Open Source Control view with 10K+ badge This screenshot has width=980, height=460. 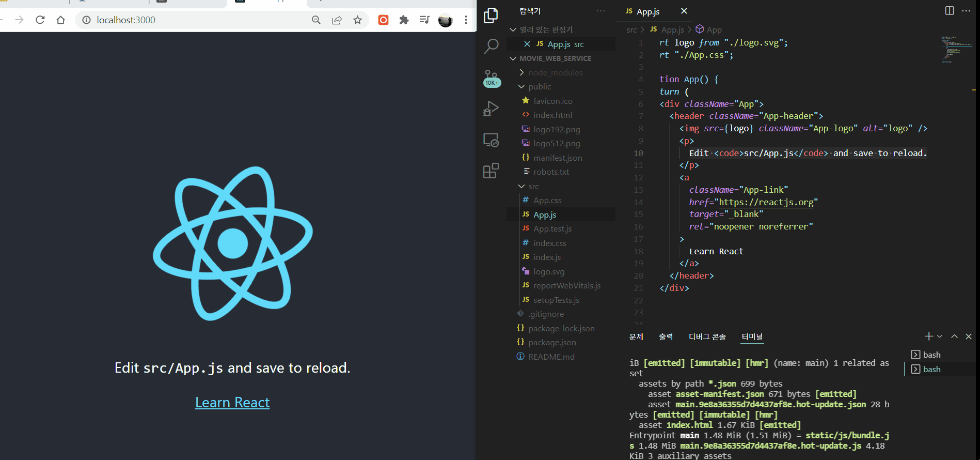(x=491, y=78)
